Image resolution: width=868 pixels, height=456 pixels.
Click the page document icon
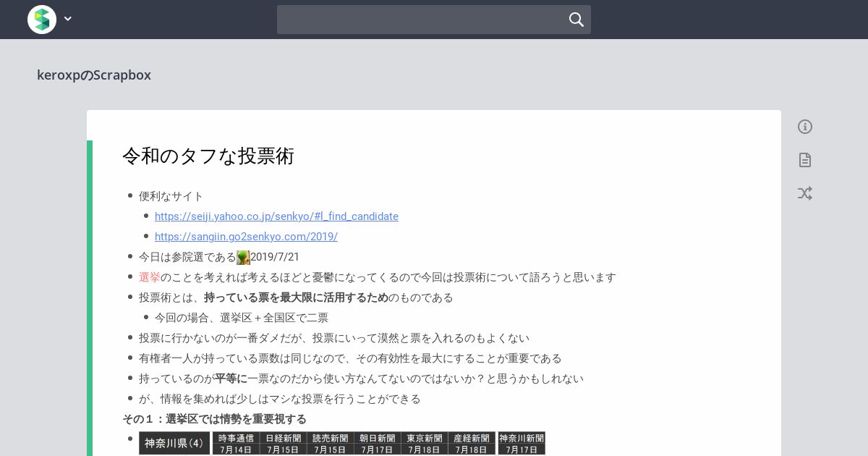pyautogui.click(x=805, y=160)
